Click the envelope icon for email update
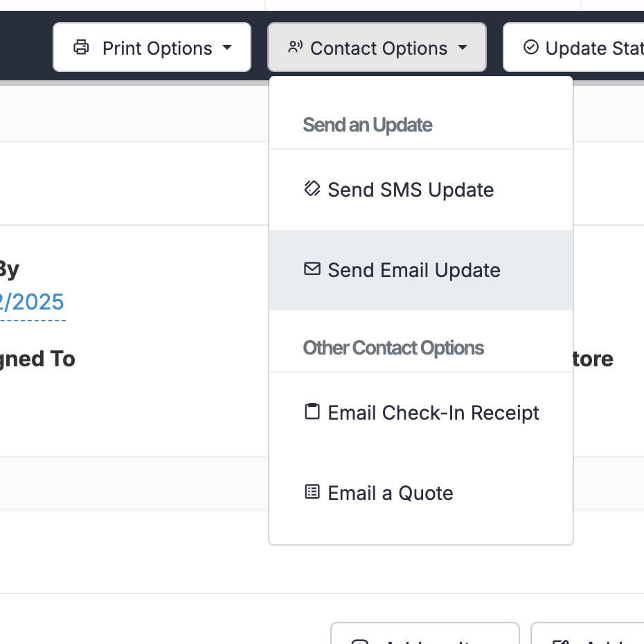 pos(312,269)
